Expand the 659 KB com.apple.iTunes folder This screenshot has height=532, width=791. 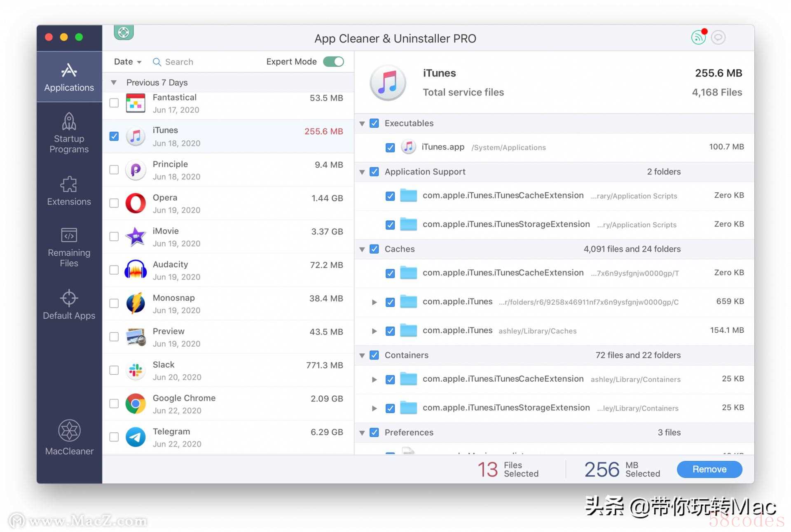pyautogui.click(x=374, y=302)
